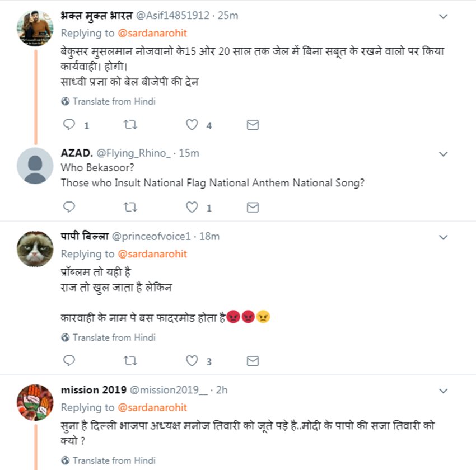The width and height of the screenshot is (476, 470).
Task: Open the @Flying_Rhino_ profile handle
Action: point(133,153)
